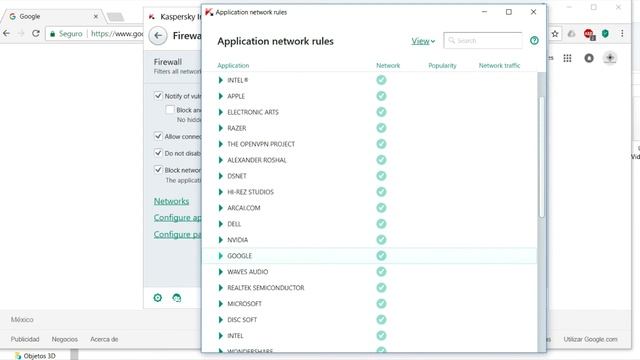Screen dimensions: 640x360
Task: Expand the MICROSOFT application group
Action: (x=221, y=304)
